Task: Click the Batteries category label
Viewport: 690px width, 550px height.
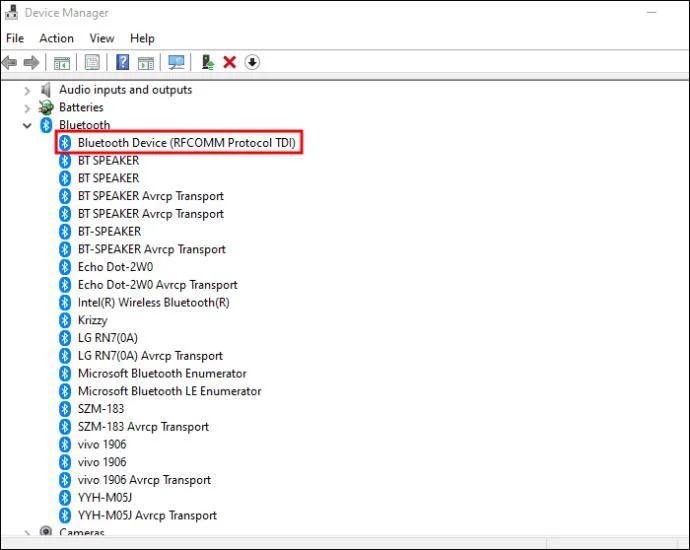Action: (x=81, y=107)
